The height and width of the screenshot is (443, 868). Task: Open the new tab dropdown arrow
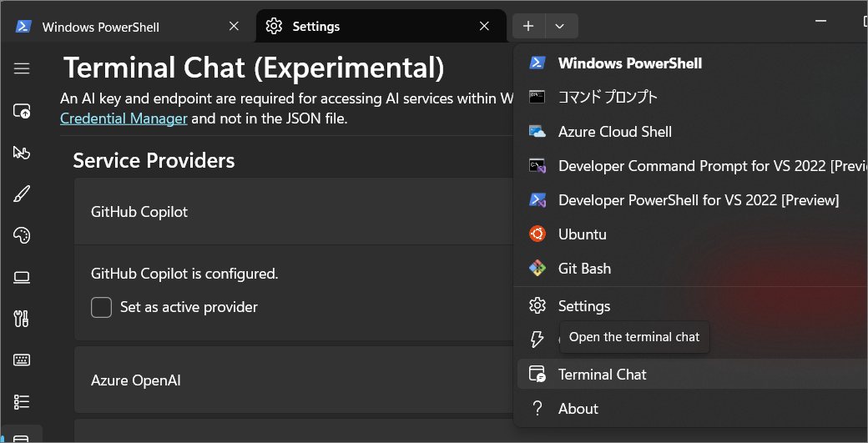pos(560,27)
